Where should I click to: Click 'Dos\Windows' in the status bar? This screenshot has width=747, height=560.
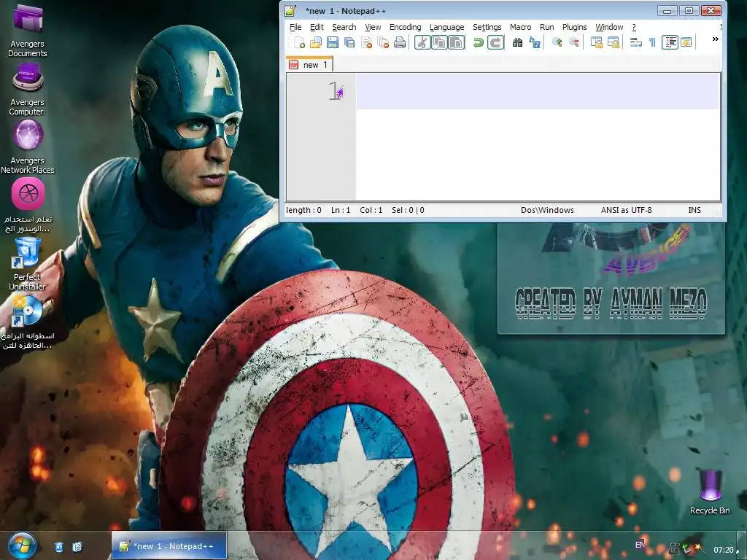point(547,210)
